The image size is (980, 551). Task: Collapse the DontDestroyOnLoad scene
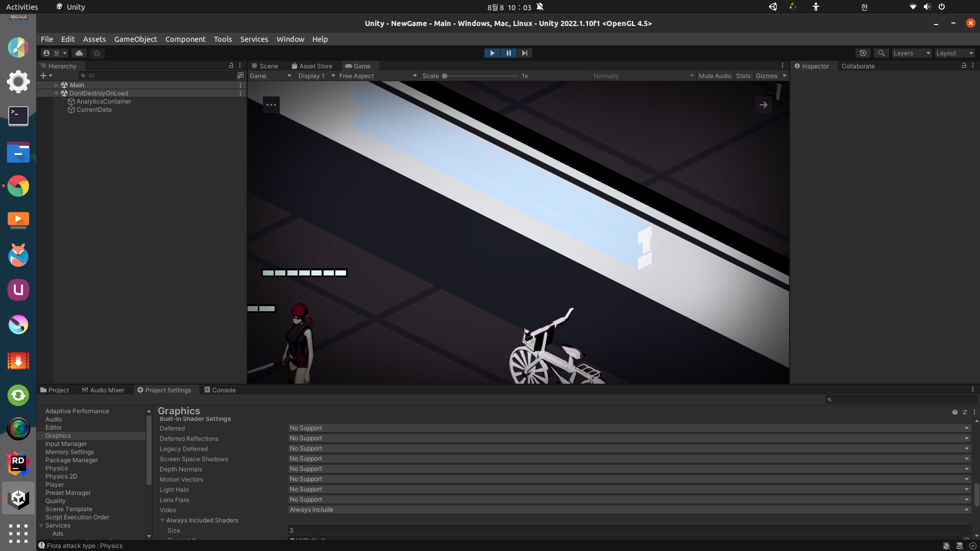(56, 93)
